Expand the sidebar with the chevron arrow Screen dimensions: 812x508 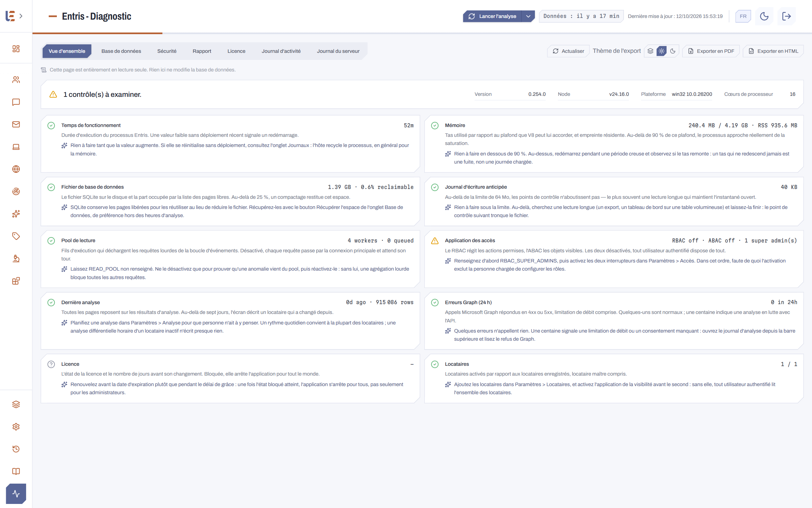click(x=21, y=16)
